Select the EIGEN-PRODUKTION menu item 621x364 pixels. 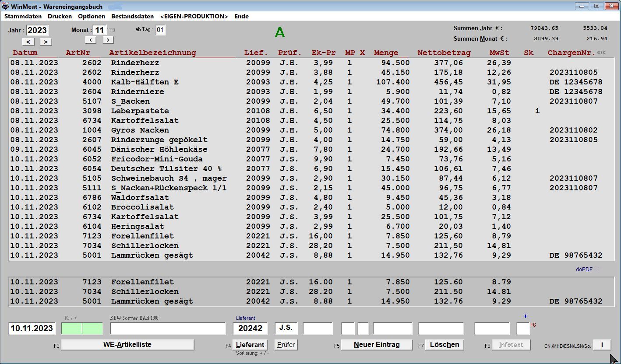194,16
